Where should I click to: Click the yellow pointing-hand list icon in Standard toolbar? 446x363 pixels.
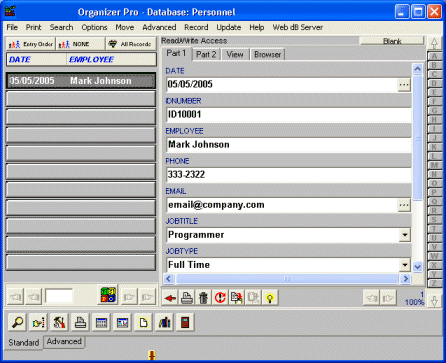click(38, 322)
